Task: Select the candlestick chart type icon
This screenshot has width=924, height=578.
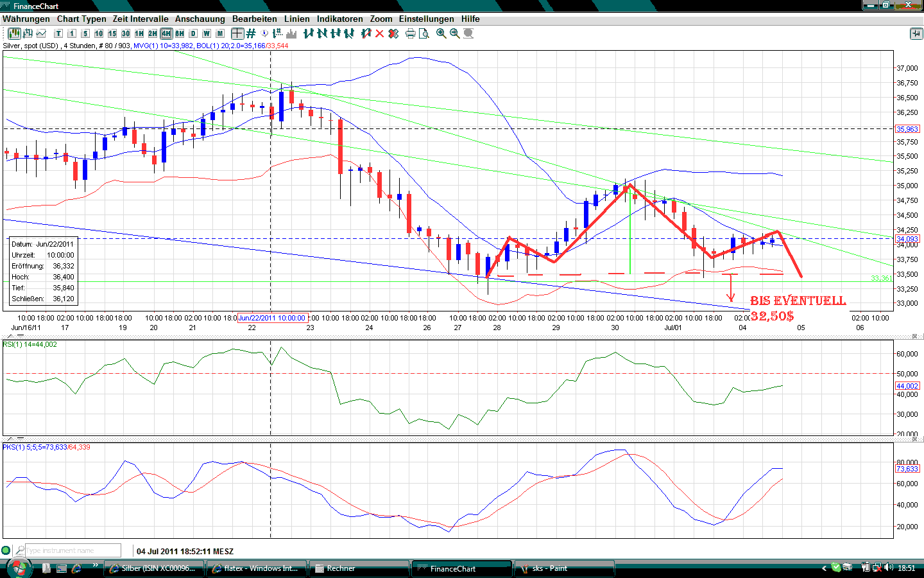Action: pyautogui.click(x=14, y=33)
